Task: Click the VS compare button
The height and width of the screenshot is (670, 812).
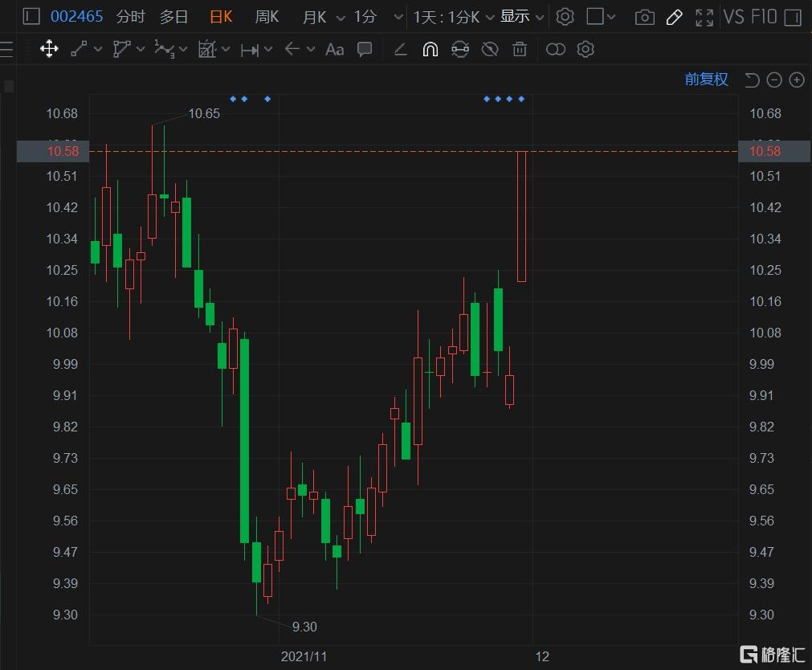Action: [734, 17]
